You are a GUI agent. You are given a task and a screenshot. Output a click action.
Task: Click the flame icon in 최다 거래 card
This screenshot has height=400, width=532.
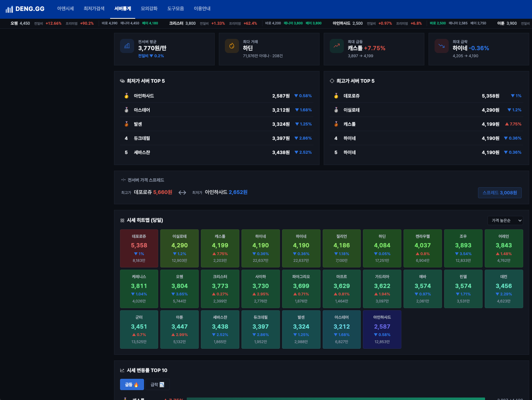(232, 46)
